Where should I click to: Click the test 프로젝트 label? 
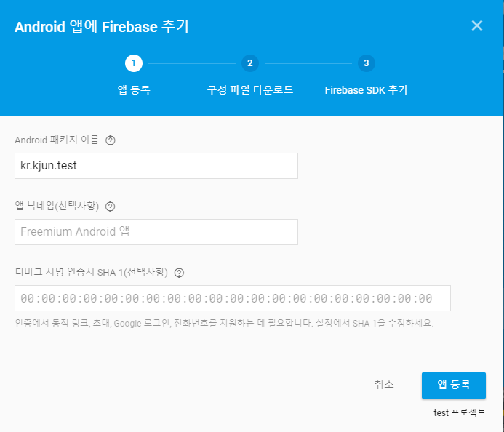coord(460,412)
